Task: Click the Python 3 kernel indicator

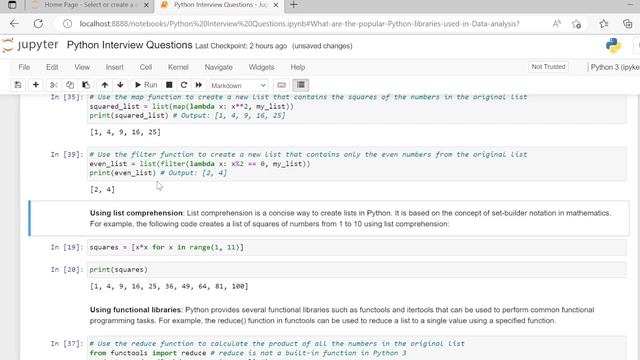Action: click(x=615, y=67)
